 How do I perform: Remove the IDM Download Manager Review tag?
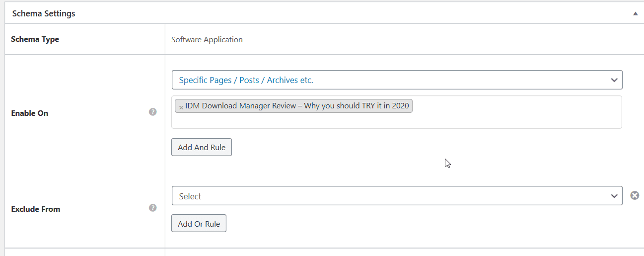[181, 107]
